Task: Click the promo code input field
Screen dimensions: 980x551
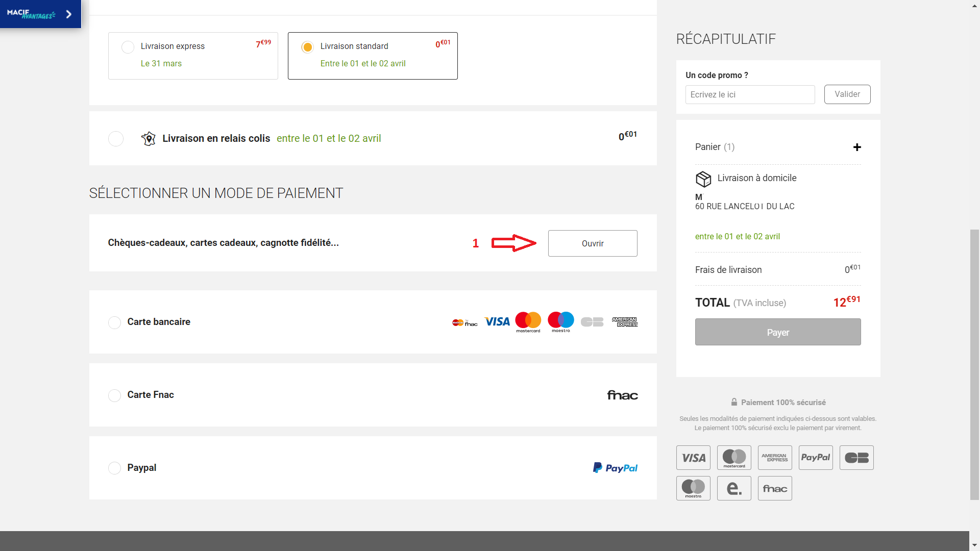Action: click(749, 94)
